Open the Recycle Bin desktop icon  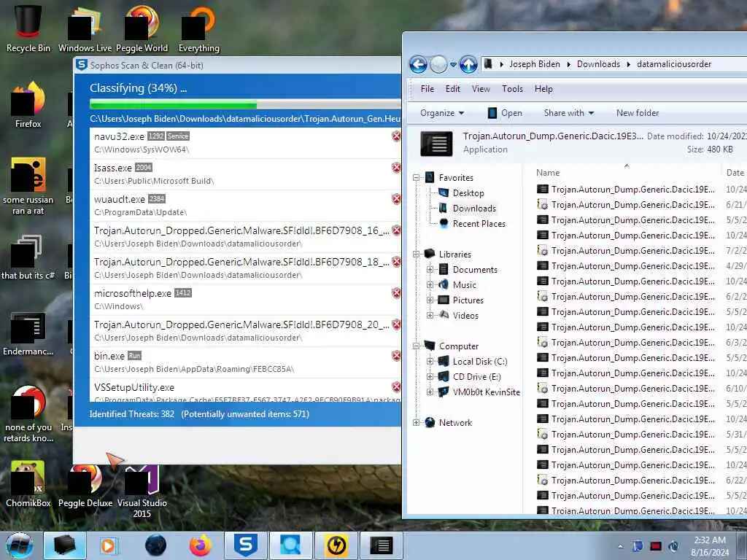point(28,28)
